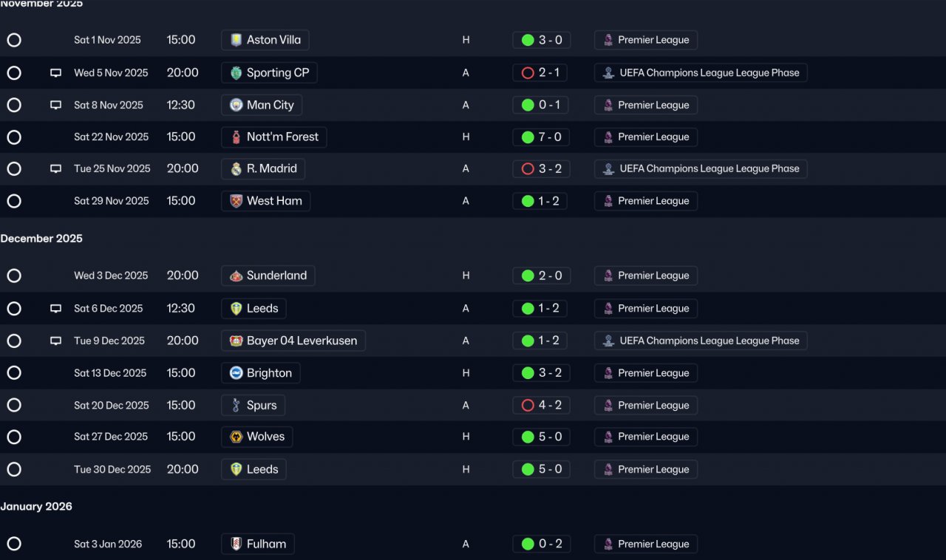Select the radio circle for Aston Villa fixture

tap(14, 40)
